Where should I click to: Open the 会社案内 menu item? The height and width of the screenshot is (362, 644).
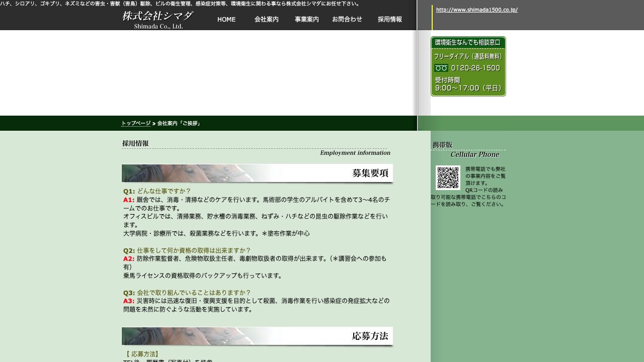(x=266, y=20)
